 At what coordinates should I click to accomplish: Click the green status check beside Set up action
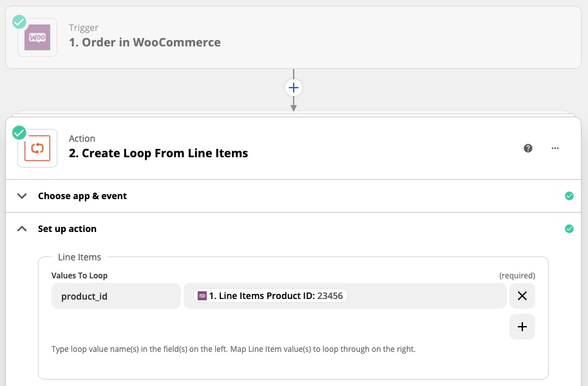tap(569, 229)
